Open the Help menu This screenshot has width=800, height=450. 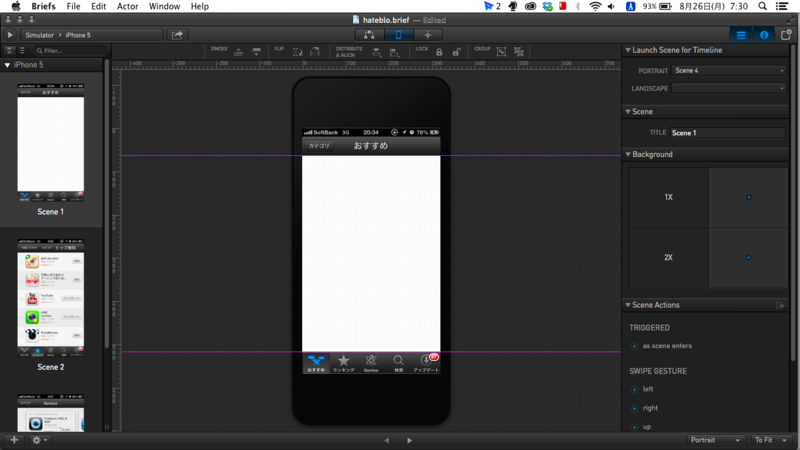199,6
